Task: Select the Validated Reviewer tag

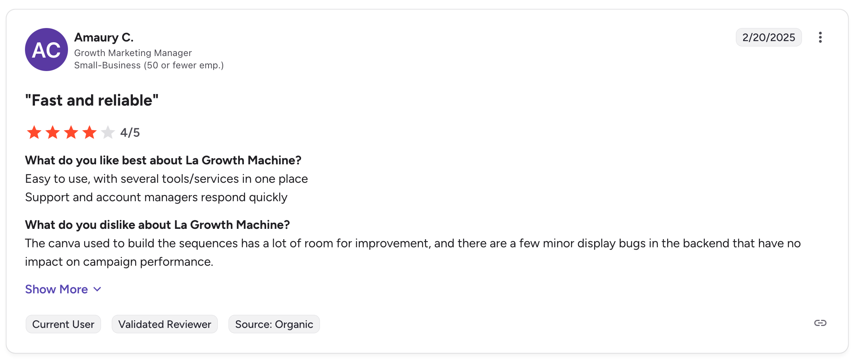Action: point(164,324)
